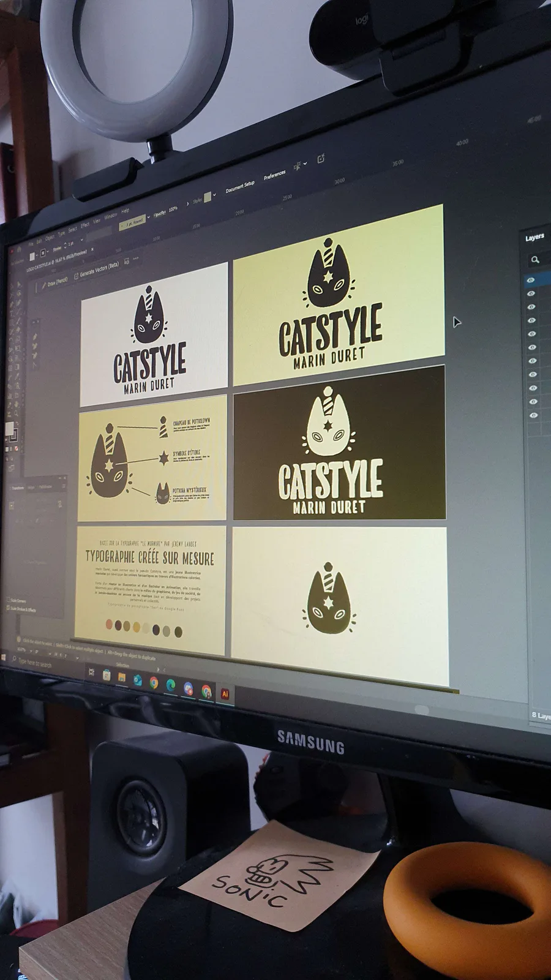Click the search icon in Layers panel
The image size is (551, 980).
pyautogui.click(x=535, y=260)
